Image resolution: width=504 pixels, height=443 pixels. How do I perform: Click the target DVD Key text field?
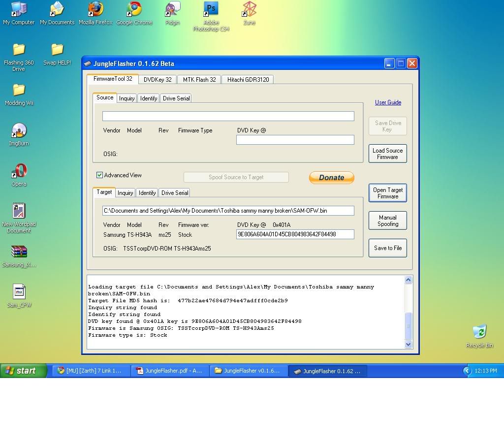(295, 234)
